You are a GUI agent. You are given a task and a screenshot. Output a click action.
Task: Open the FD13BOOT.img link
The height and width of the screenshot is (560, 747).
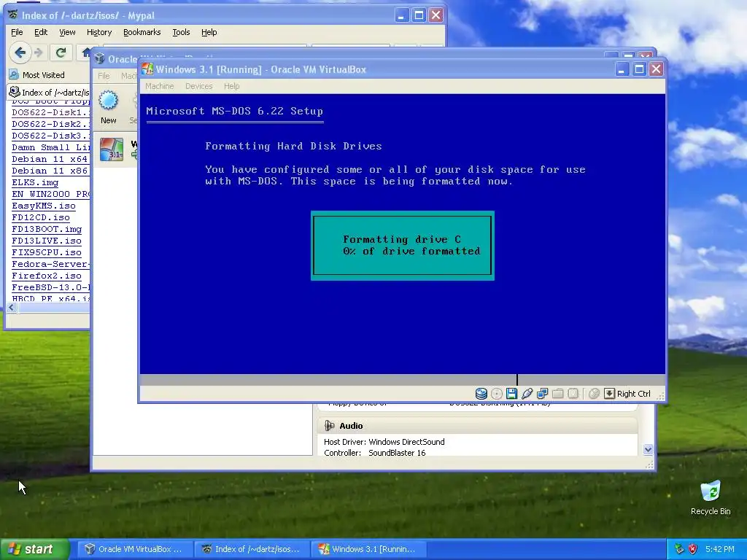pyautogui.click(x=47, y=229)
